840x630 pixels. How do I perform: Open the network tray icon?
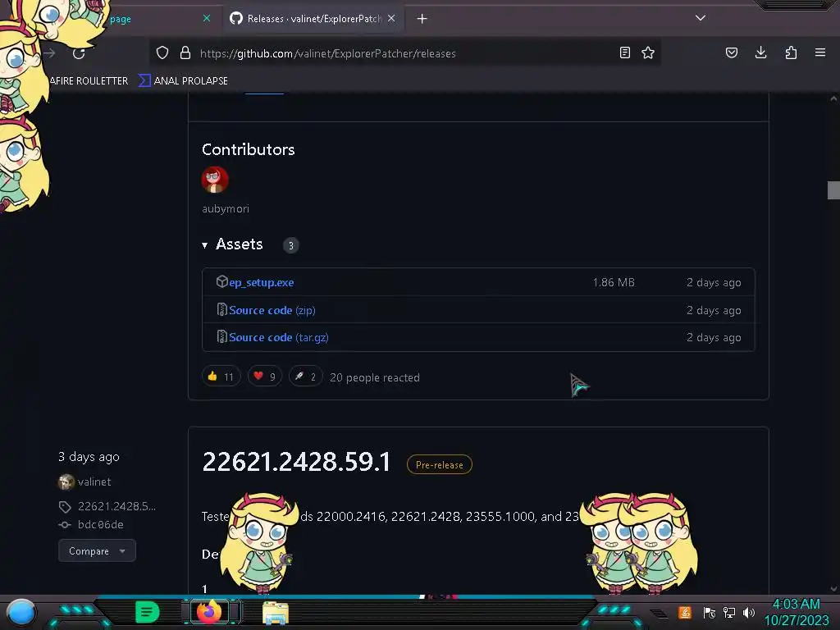click(729, 612)
